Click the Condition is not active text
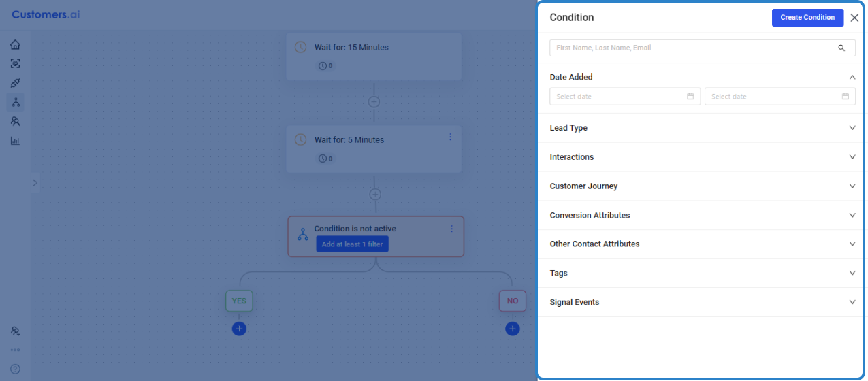 [355, 229]
